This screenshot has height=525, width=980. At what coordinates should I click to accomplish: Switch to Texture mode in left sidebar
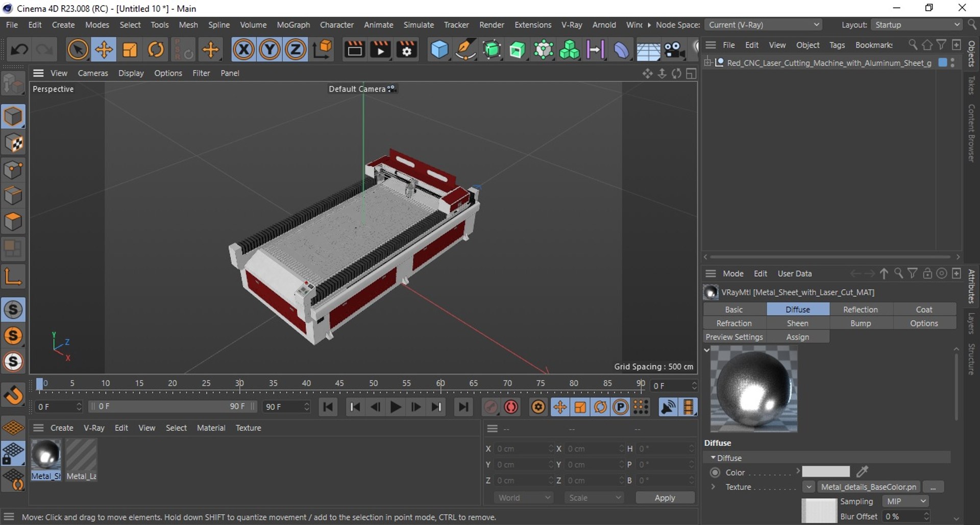(13, 144)
